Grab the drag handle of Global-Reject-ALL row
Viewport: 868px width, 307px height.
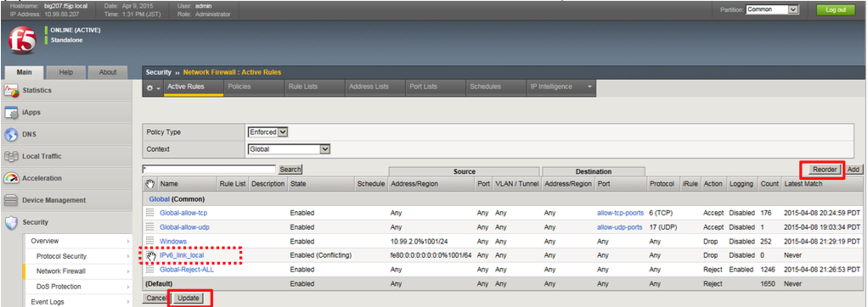click(x=149, y=270)
